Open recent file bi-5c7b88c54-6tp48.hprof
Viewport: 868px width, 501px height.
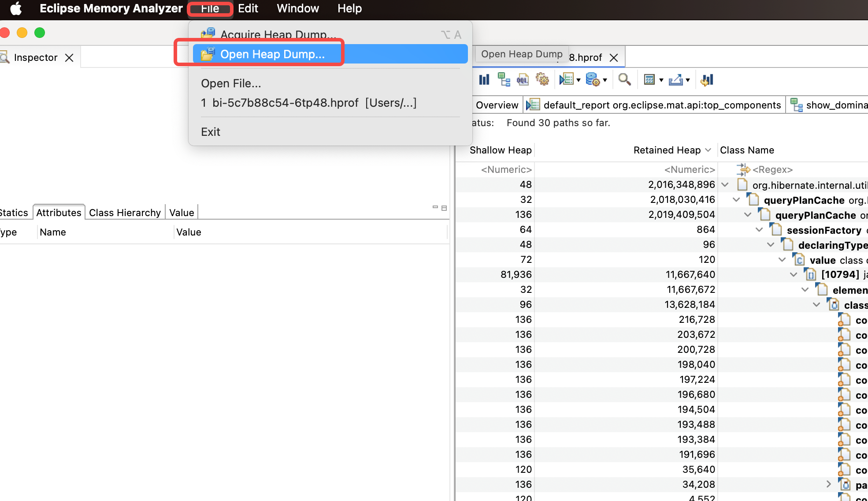point(330,103)
